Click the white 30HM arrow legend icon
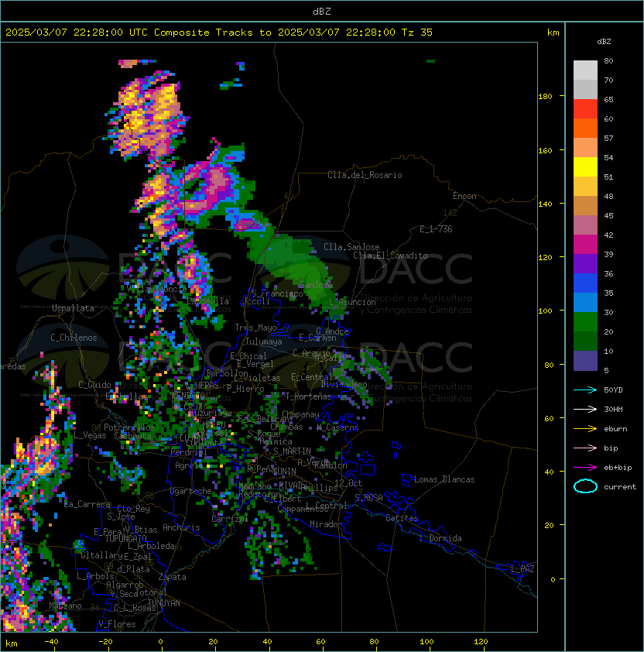 pos(585,409)
